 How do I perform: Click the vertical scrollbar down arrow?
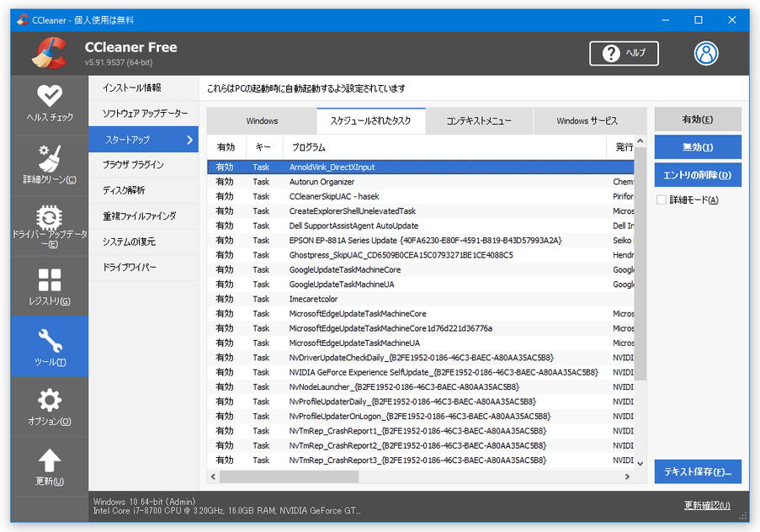coord(640,463)
